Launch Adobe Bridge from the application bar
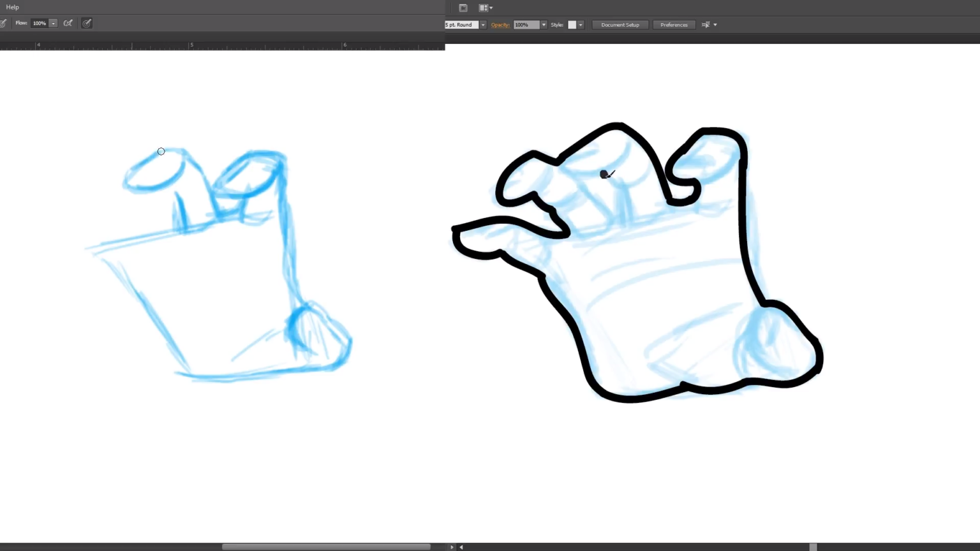 pyautogui.click(x=463, y=8)
